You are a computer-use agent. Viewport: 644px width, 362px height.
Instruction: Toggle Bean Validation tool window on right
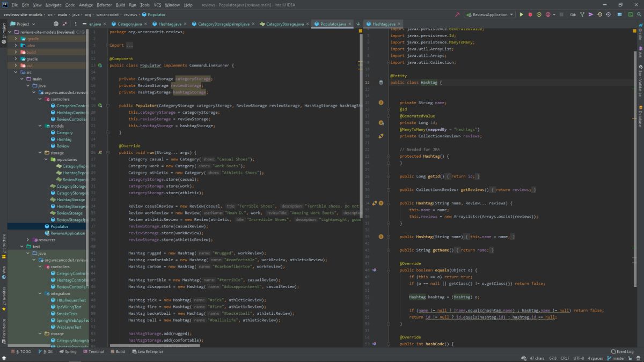(640, 80)
